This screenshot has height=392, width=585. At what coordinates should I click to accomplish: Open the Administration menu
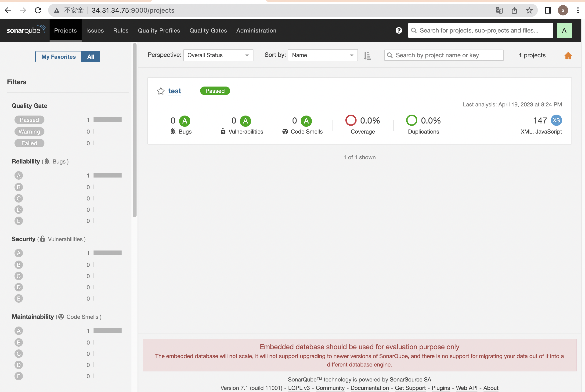click(x=256, y=30)
